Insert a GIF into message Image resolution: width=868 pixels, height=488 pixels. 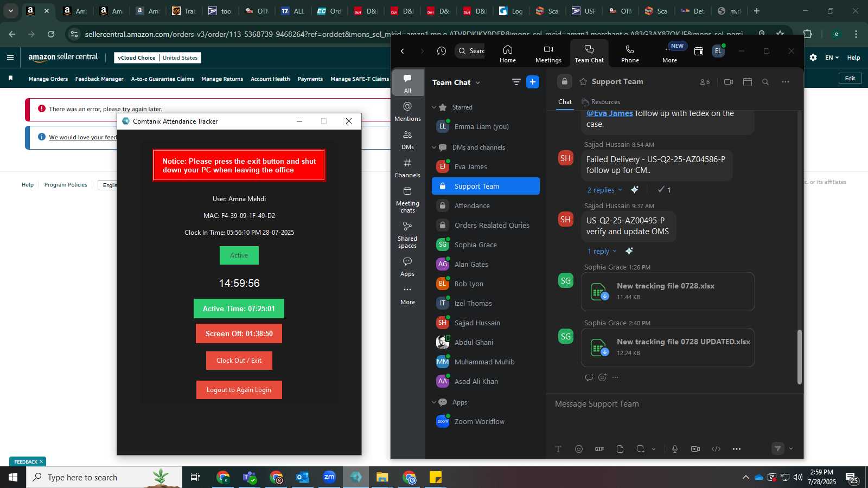tap(599, 449)
